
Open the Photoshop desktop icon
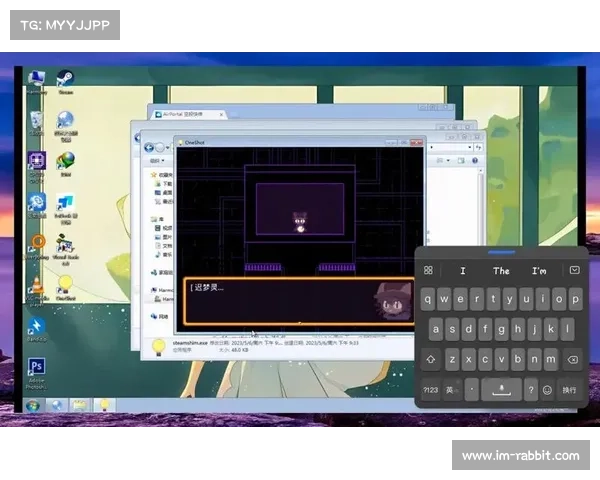pyautogui.click(x=36, y=367)
